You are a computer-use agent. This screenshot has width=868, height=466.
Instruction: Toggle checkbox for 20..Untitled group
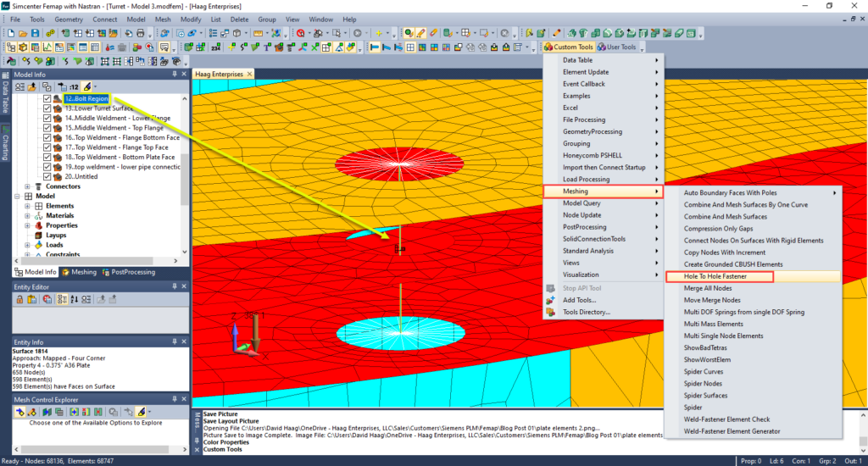[x=47, y=177]
